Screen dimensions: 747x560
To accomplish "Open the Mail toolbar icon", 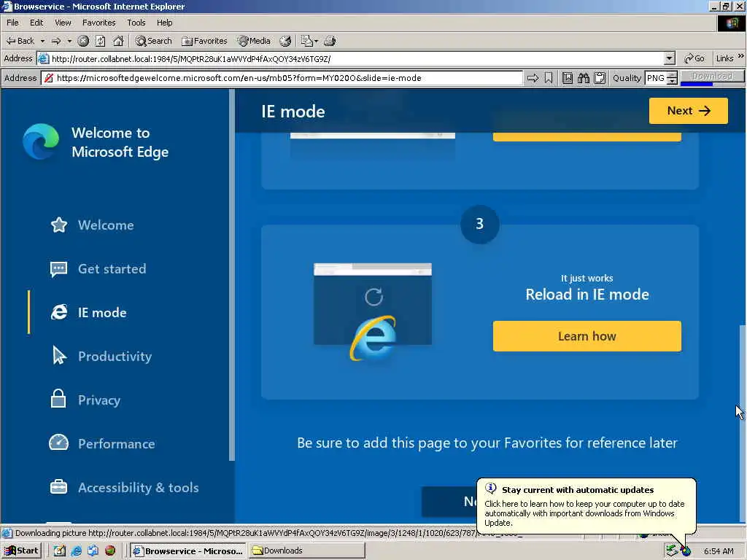I will [306, 41].
